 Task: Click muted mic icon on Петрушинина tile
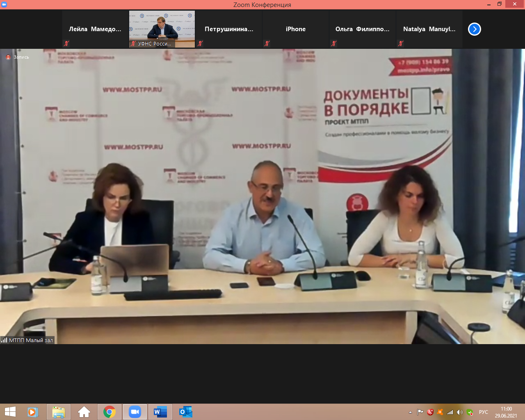coord(200,43)
